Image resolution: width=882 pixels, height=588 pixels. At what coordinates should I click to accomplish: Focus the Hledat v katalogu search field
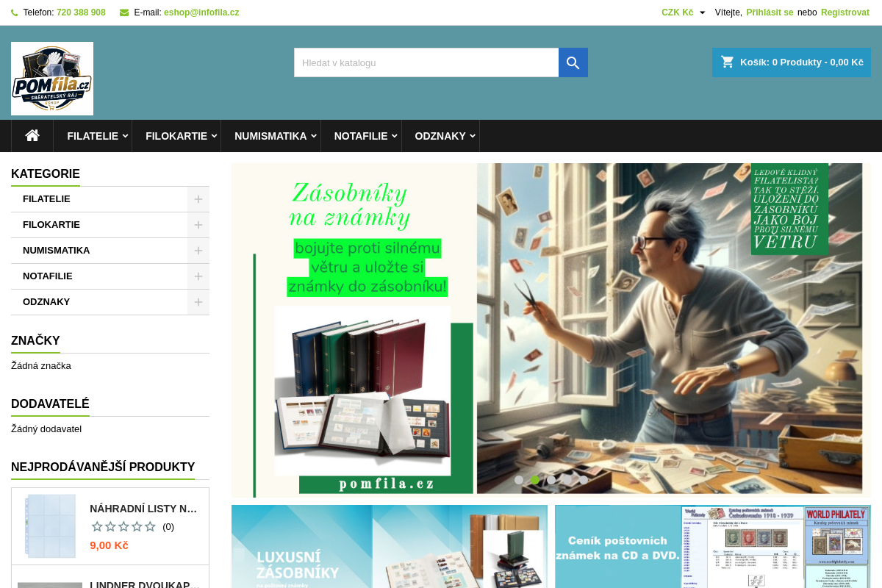pyautogui.click(x=426, y=62)
